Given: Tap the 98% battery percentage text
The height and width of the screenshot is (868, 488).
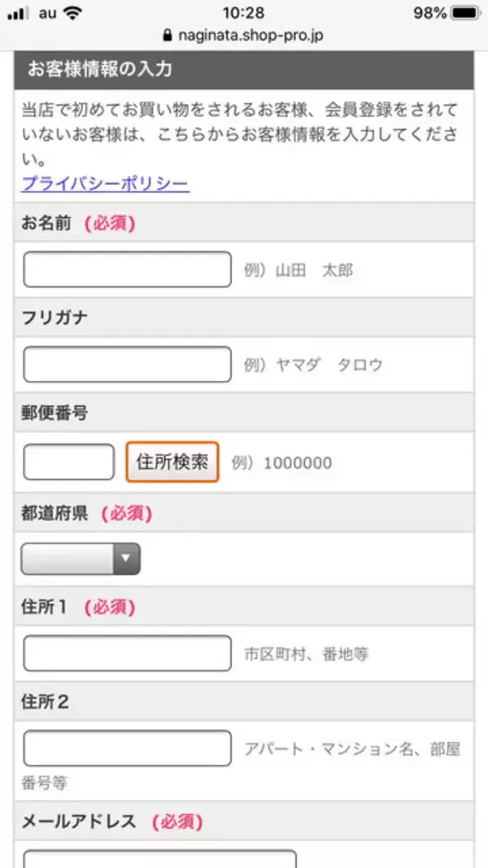Looking at the screenshot, I should click(429, 13).
